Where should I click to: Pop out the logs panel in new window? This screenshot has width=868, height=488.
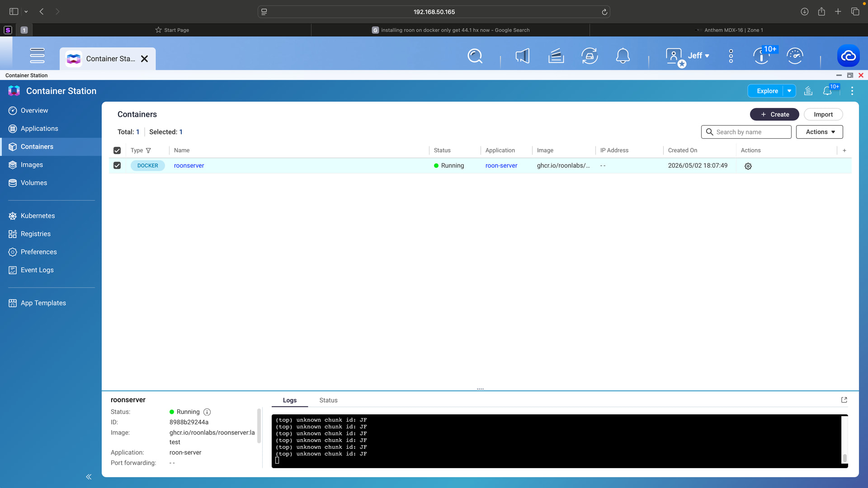(x=844, y=400)
